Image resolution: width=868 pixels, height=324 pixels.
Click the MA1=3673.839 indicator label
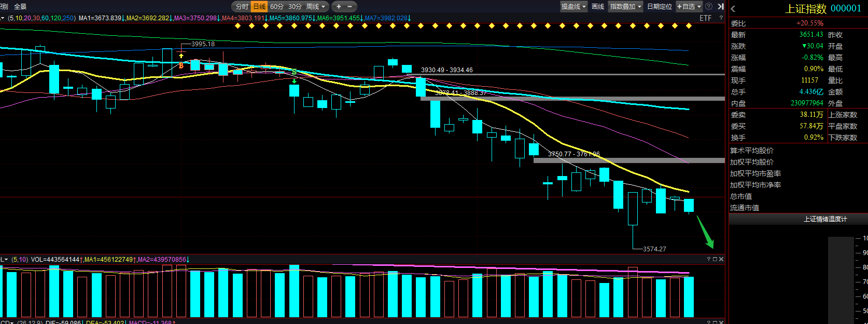(102, 18)
